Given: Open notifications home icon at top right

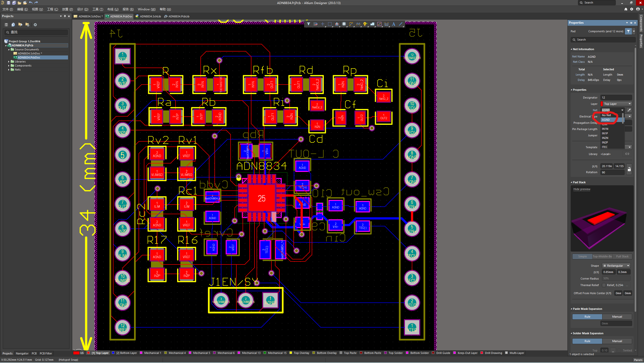Looking at the screenshot, I should pyautogui.click(x=626, y=9).
